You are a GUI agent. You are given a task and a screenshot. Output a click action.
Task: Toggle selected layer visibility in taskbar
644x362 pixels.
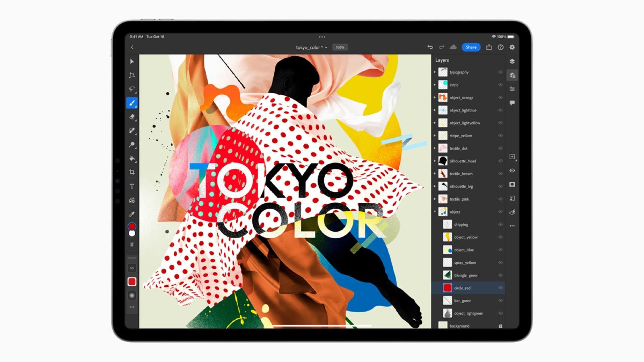coord(512,171)
